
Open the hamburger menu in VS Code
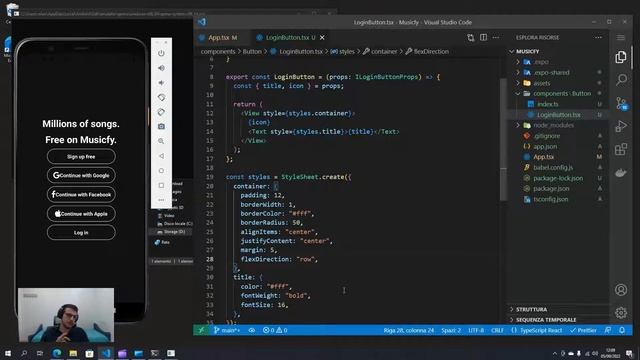click(x=621, y=38)
